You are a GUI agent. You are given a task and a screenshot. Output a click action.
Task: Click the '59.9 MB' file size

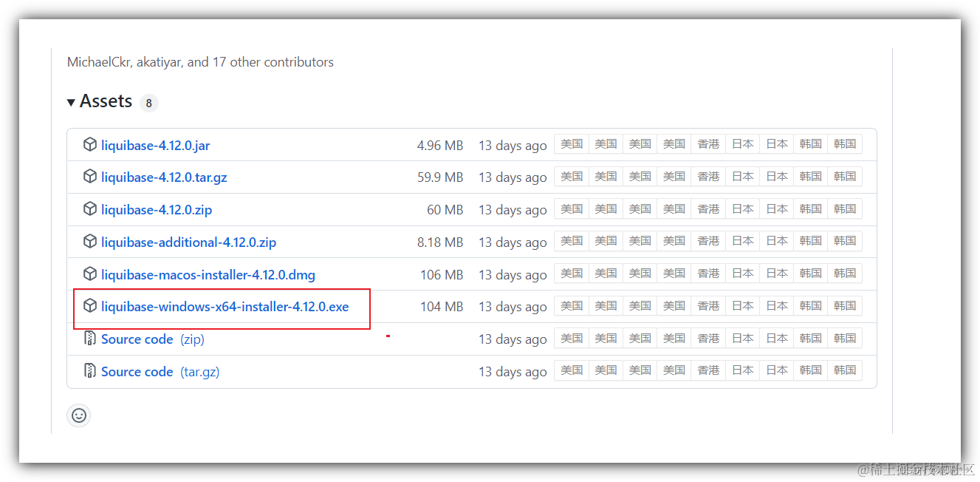440,177
